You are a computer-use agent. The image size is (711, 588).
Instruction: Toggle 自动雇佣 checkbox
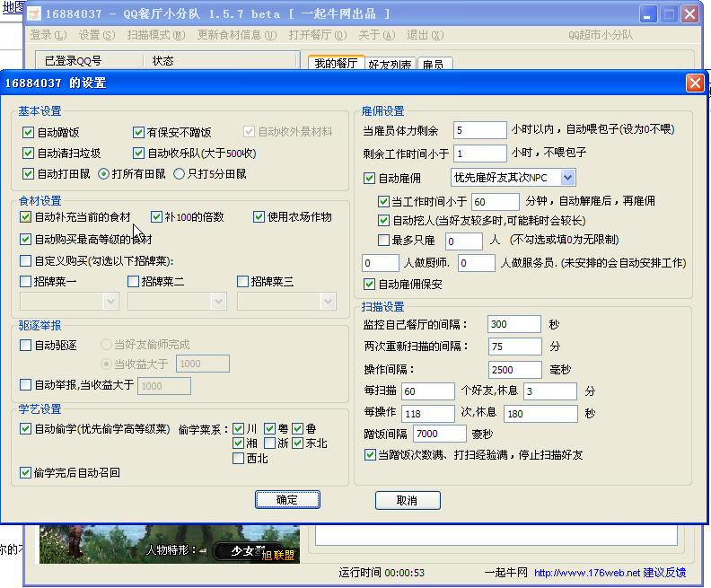pos(369,178)
